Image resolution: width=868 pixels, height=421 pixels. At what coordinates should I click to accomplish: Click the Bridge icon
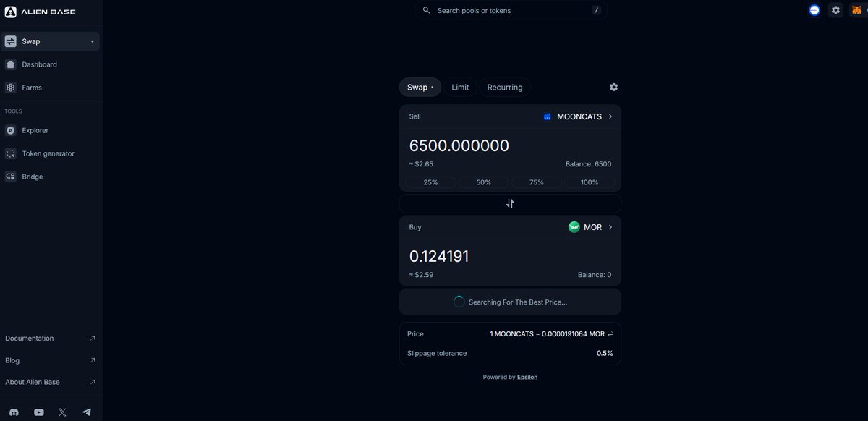10,177
